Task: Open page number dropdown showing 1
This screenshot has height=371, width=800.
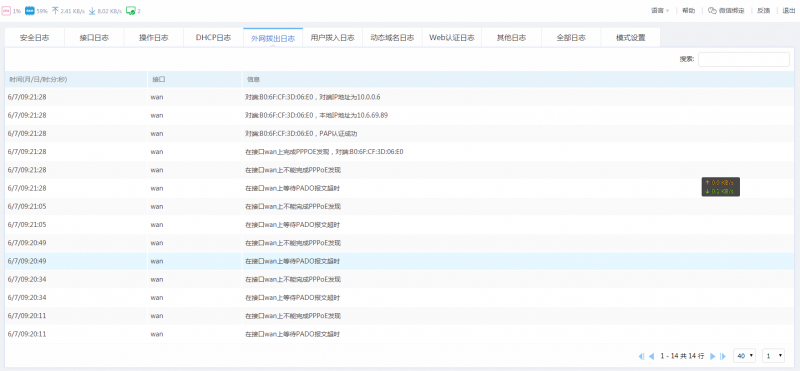Action: 773,356
